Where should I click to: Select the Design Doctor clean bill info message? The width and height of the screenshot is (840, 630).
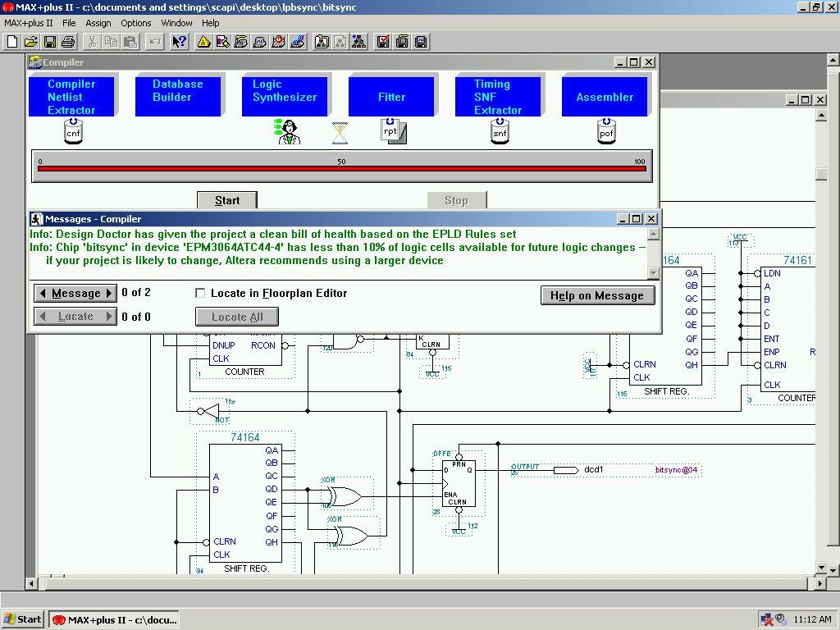pos(272,234)
